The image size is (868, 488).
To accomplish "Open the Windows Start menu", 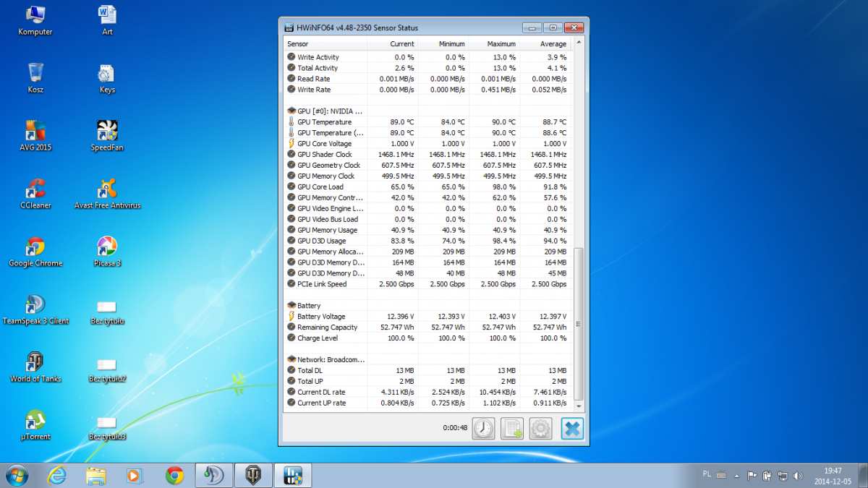I will pos(16,475).
